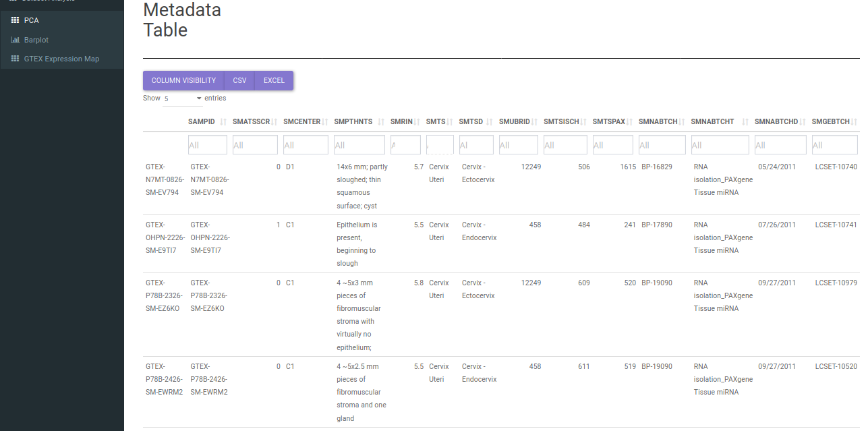Click the GTEX Expression Map grid icon
The image size is (868, 431).
point(15,59)
